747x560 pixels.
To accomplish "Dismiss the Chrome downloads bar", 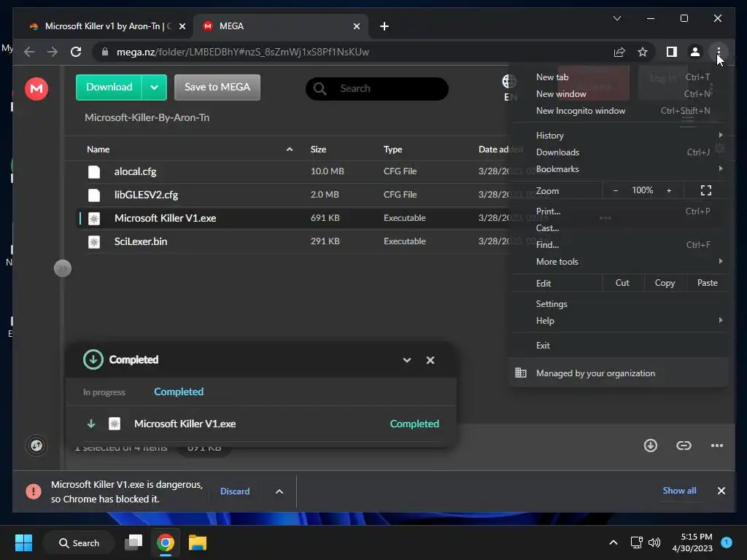I will coord(721,491).
